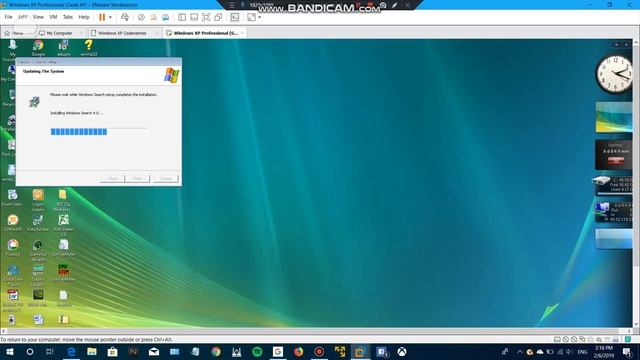The image size is (640, 360).
Task: Open Task View on taskbar
Action: (50, 351)
